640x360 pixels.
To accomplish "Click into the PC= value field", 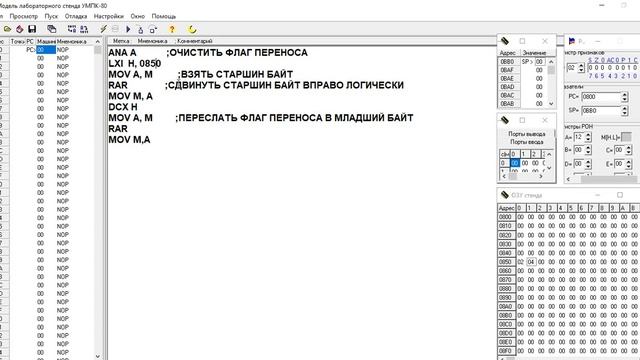I will click(x=601, y=97).
